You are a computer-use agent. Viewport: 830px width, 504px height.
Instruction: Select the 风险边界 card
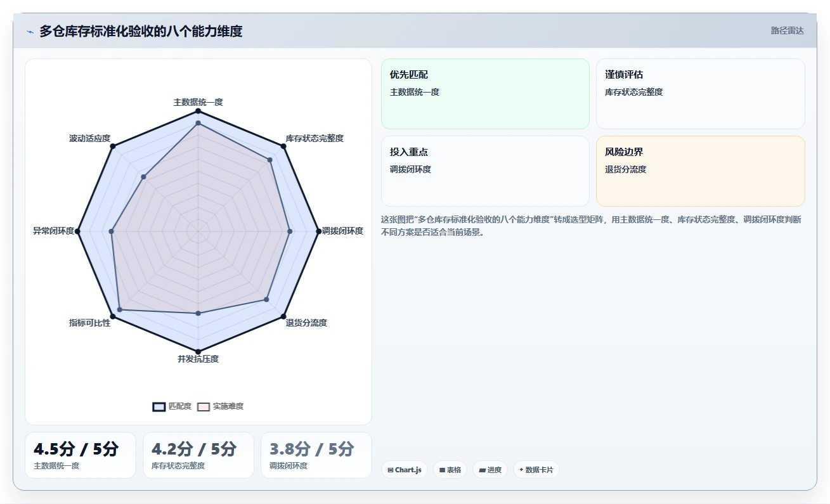[701, 171]
